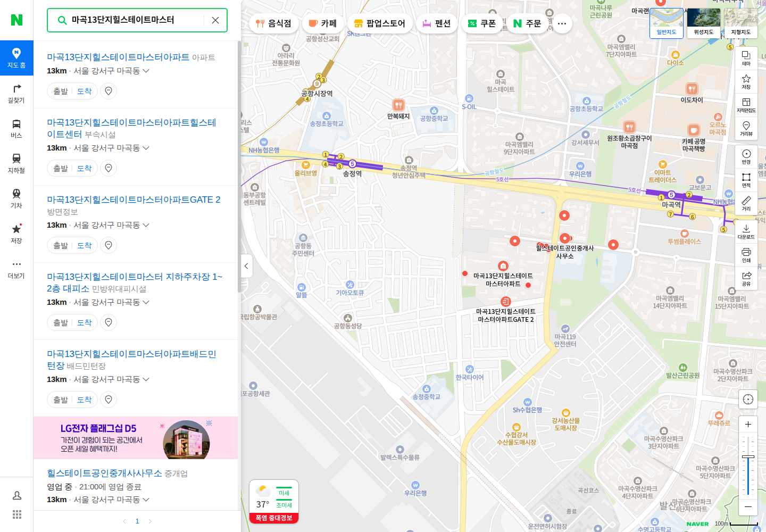
Task: Clear the search field text
Action: [x=215, y=20]
